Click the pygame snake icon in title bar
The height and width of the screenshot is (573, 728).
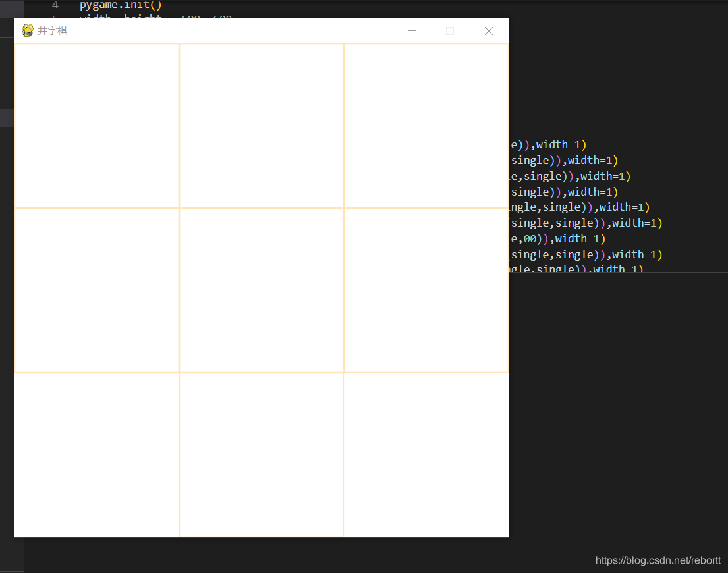(x=28, y=31)
